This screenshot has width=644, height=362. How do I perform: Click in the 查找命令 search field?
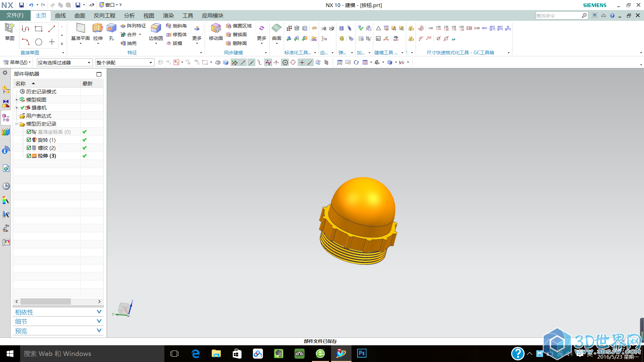pyautogui.click(x=559, y=15)
